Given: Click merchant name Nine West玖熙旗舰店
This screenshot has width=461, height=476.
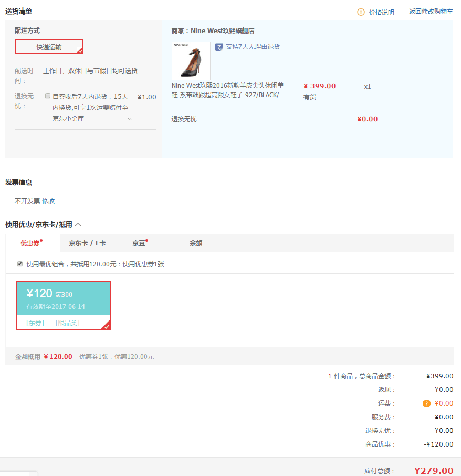Looking at the screenshot, I should pos(222,31).
